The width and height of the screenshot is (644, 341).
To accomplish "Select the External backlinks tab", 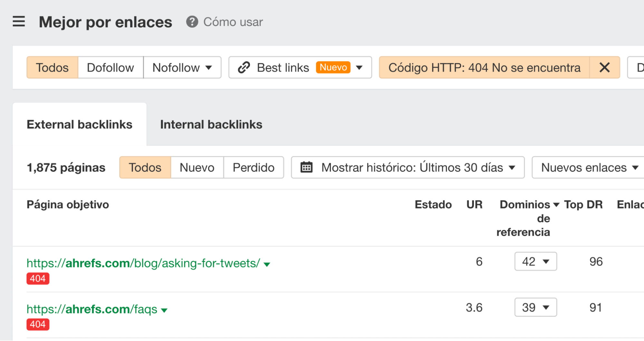I will pos(80,124).
